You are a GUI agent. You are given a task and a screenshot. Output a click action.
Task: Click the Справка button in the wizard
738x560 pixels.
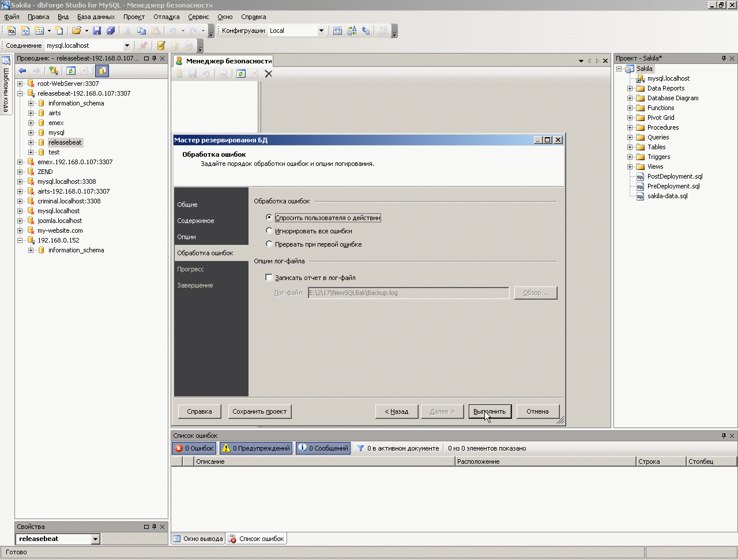pyautogui.click(x=199, y=411)
